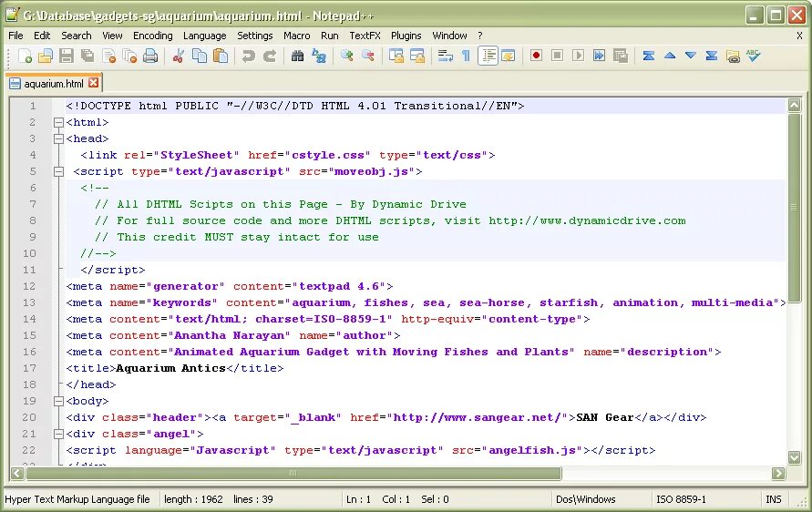Click the macro Playback icon
The image size is (812, 512).
[x=578, y=56]
